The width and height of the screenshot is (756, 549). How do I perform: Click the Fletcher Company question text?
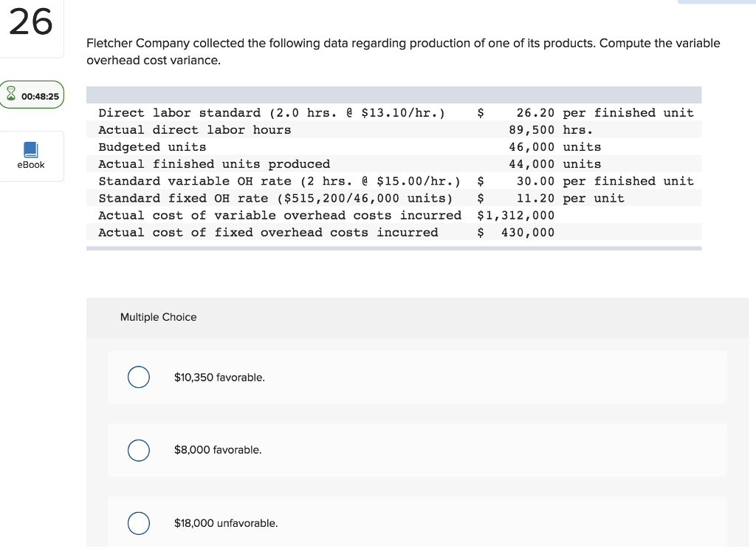tap(403, 52)
